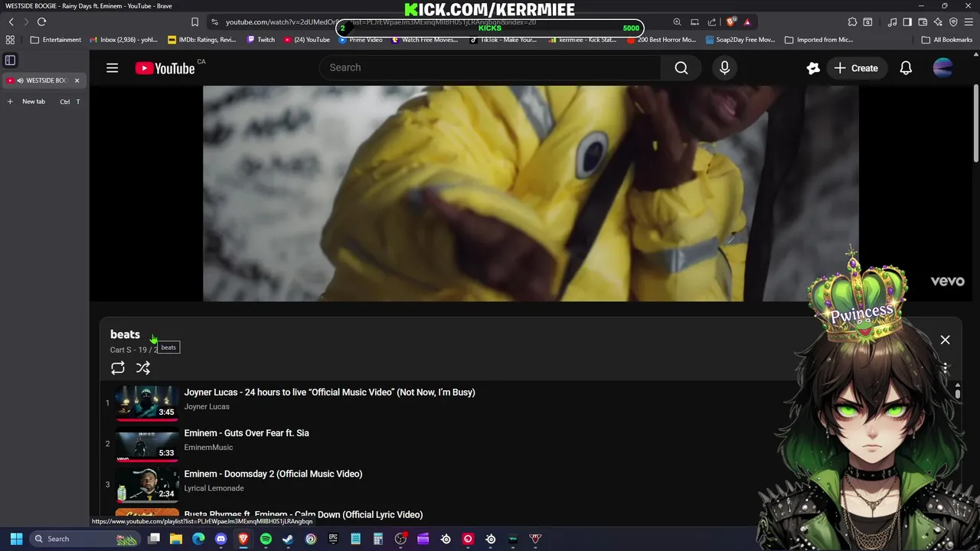980x551 pixels.
Task: Open IMDb: Ratings bookmark
Action: click(x=201, y=40)
